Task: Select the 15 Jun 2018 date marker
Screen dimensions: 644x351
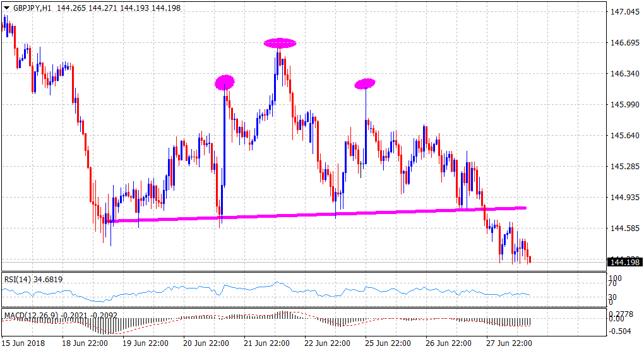Action: click(23, 343)
